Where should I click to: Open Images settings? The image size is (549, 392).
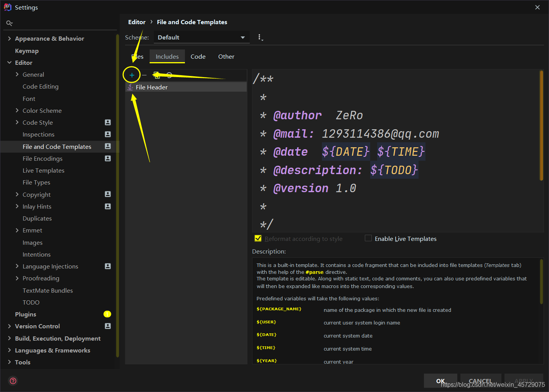pyautogui.click(x=33, y=242)
